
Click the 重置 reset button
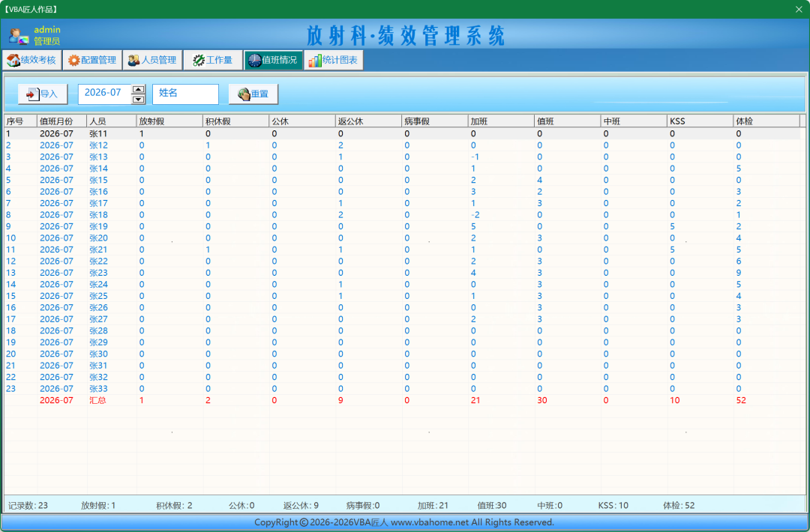(x=253, y=94)
